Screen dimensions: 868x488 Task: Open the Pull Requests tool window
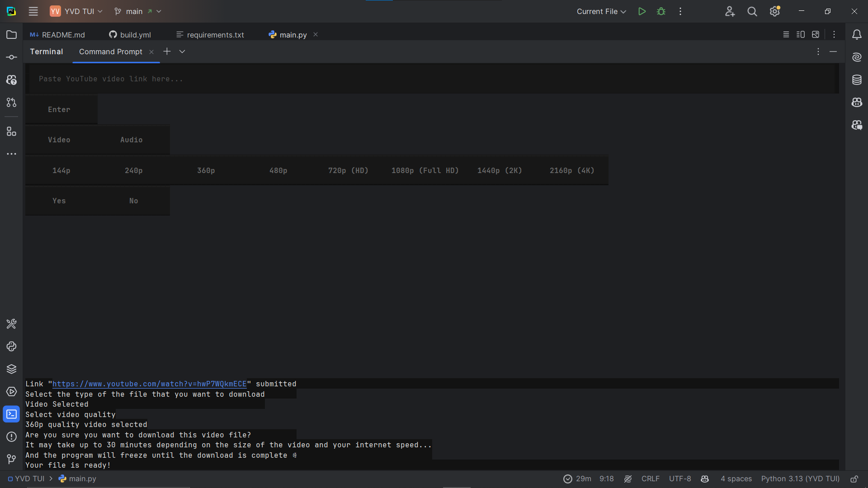point(11,103)
